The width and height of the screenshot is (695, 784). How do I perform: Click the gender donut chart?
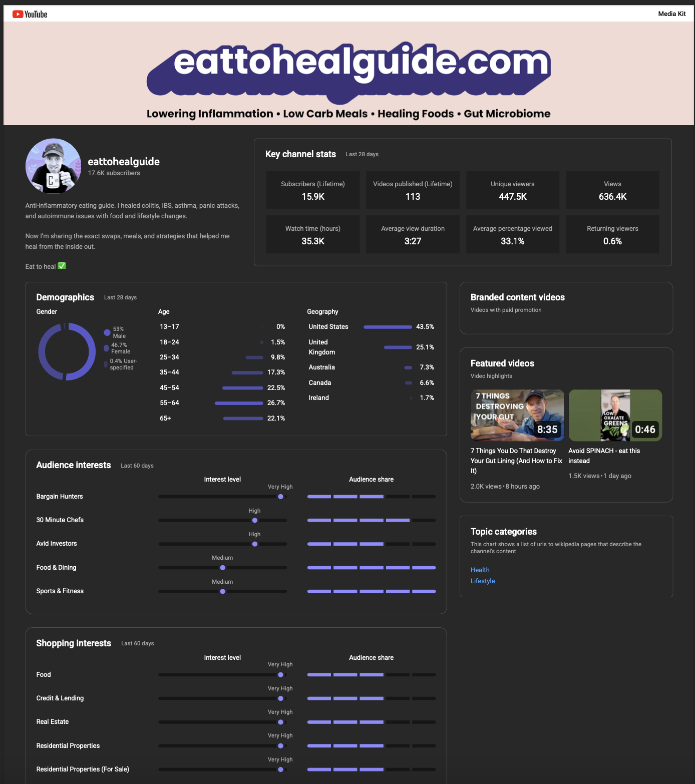point(67,351)
